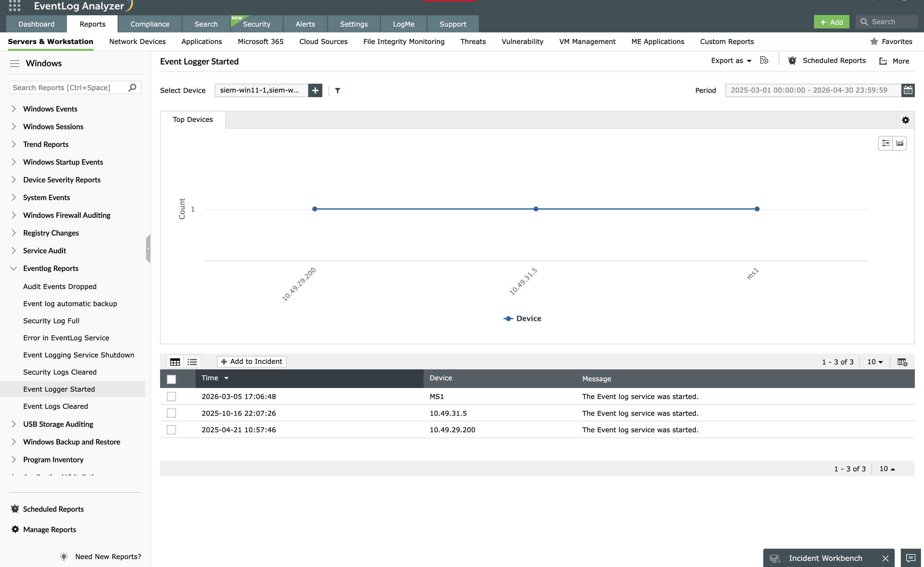Image resolution: width=924 pixels, height=567 pixels.
Task: Collapse the Eventlog Reports tree node
Action: pyautogui.click(x=13, y=268)
